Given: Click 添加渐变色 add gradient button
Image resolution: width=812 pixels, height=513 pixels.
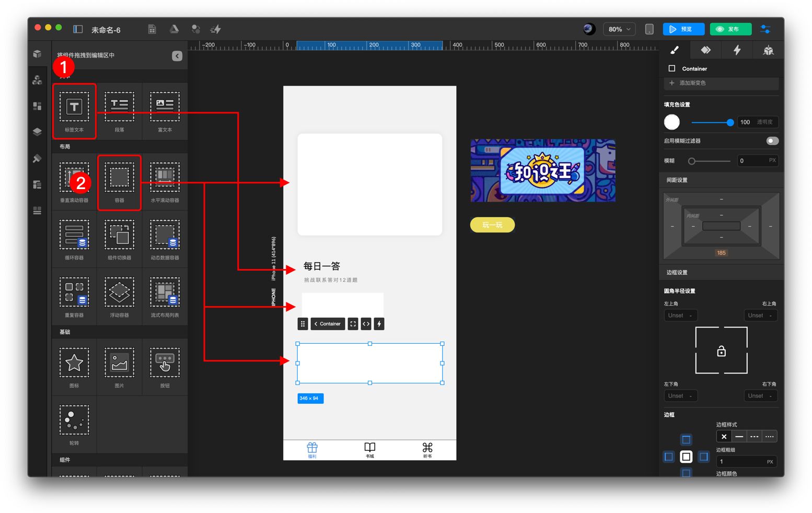Looking at the screenshot, I should coord(721,83).
